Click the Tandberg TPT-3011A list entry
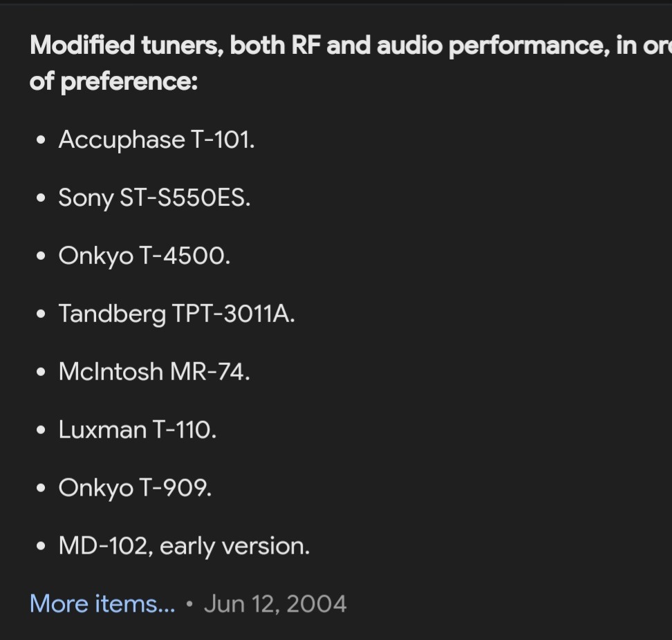The image size is (672, 640). [x=176, y=314]
